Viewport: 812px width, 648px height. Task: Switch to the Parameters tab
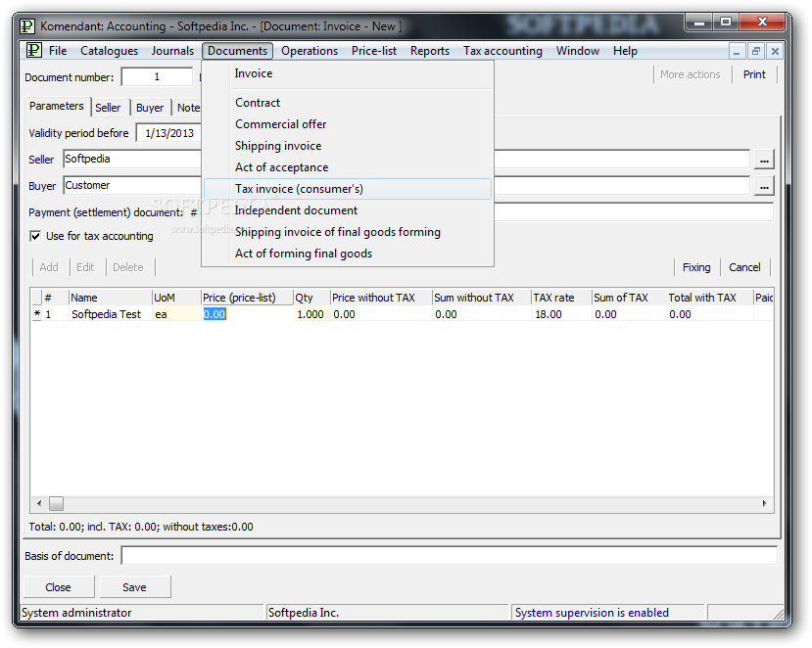(57, 106)
